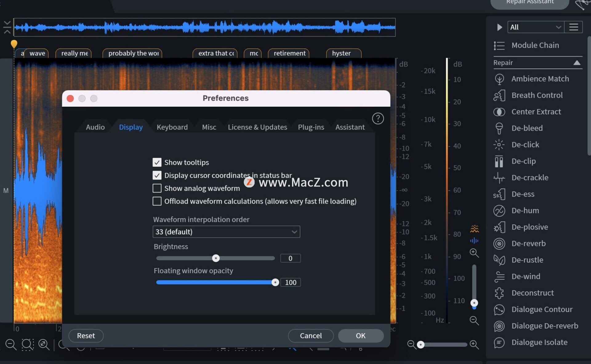591x364 pixels.
Task: Open the Dialogue Isolate module icon
Action: (499, 342)
